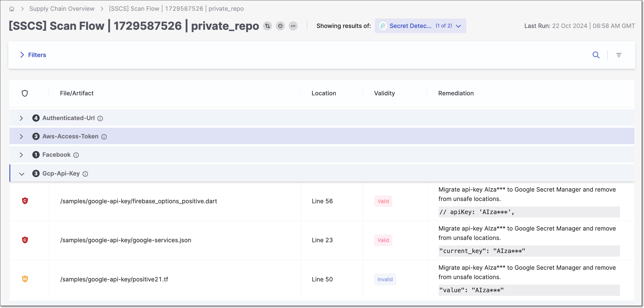Click the Validity column header
Screen dimensions: 644x308
(385, 93)
